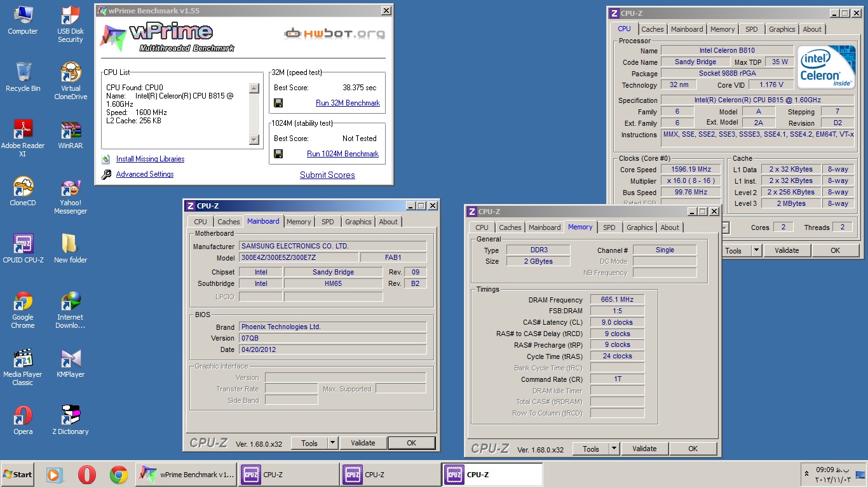868x488 pixels.
Task: Click the hwbot.org logo in wPrime
Action: (334, 33)
